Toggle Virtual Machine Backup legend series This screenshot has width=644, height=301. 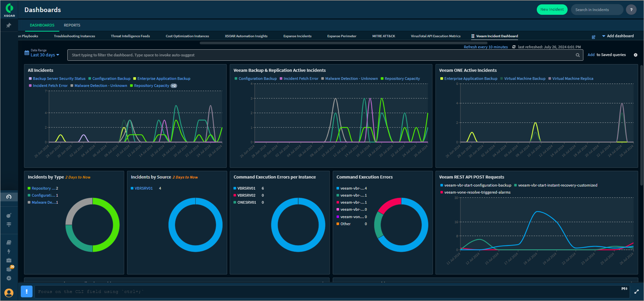tap(523, 79)
